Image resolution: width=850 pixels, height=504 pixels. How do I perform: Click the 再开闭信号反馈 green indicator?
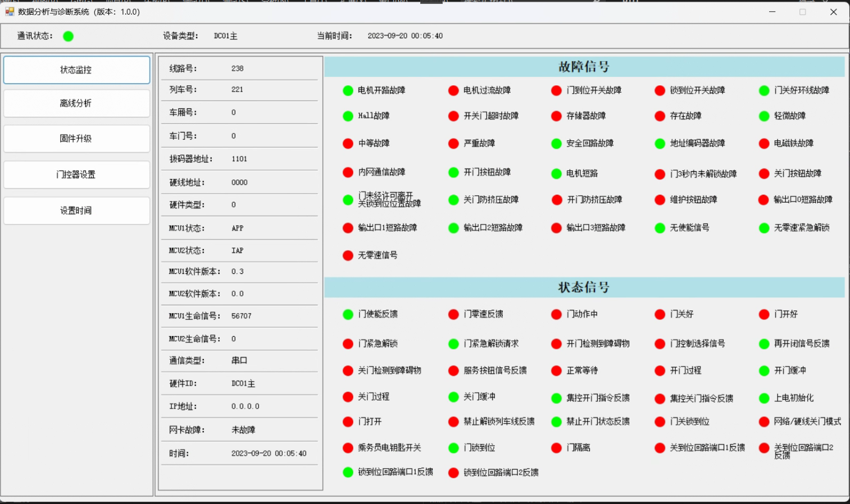(x=764, y=343)
